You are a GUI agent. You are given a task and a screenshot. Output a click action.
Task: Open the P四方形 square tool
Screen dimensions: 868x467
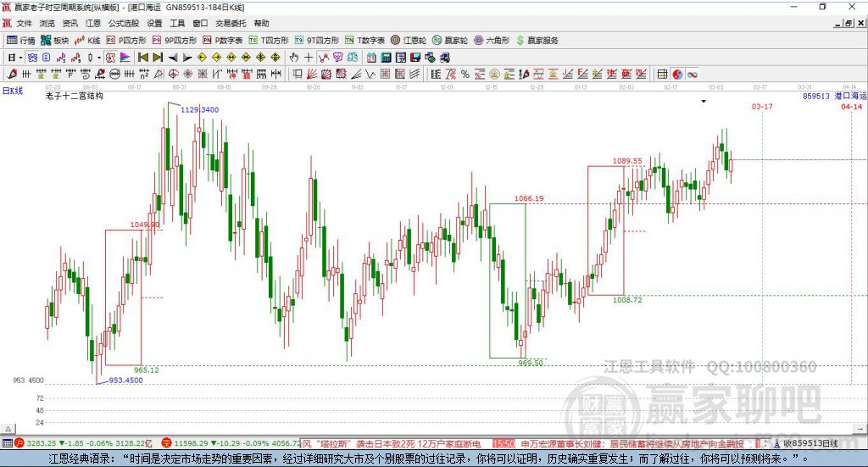[126, 41]
